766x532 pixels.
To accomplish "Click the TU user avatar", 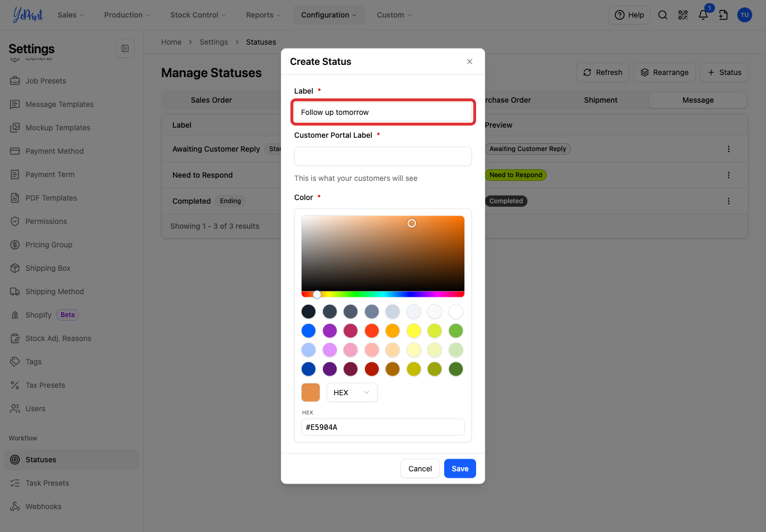I will pyautogui.click(x=745, y=15).
